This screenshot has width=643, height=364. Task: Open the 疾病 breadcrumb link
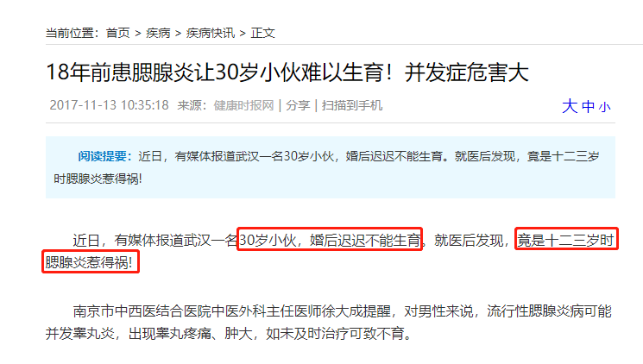pos(158,33)
